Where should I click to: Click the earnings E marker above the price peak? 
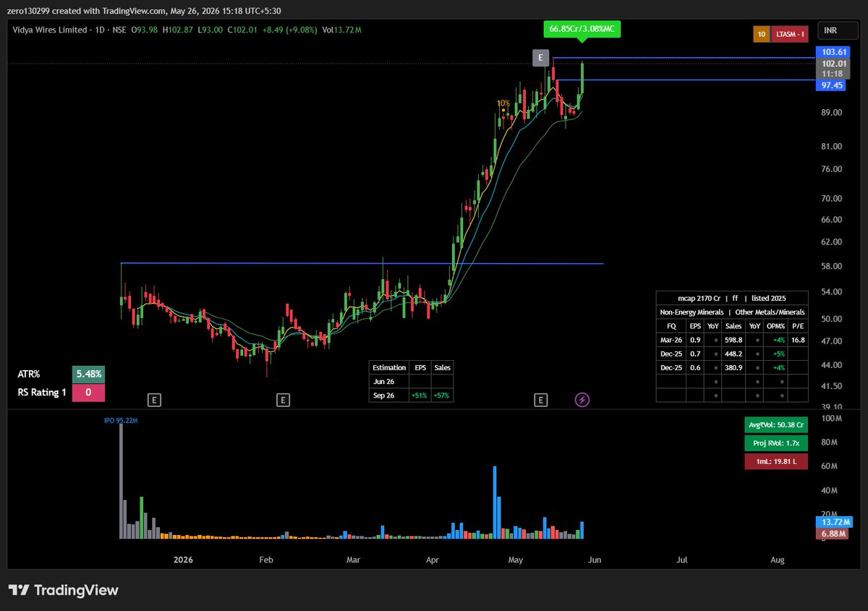[x=540, y=57]
